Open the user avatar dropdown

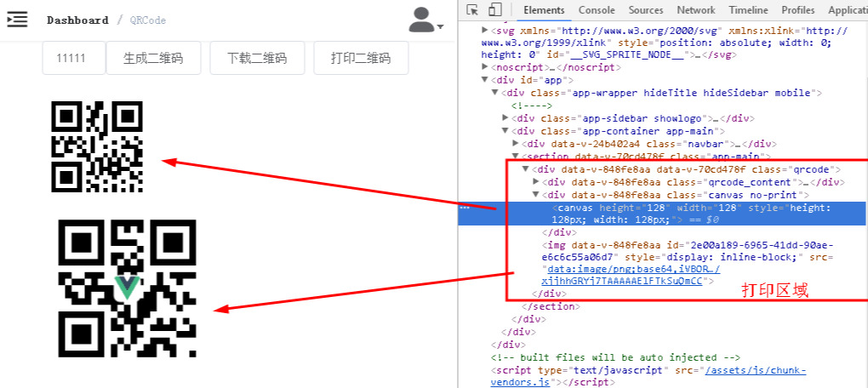425,20
